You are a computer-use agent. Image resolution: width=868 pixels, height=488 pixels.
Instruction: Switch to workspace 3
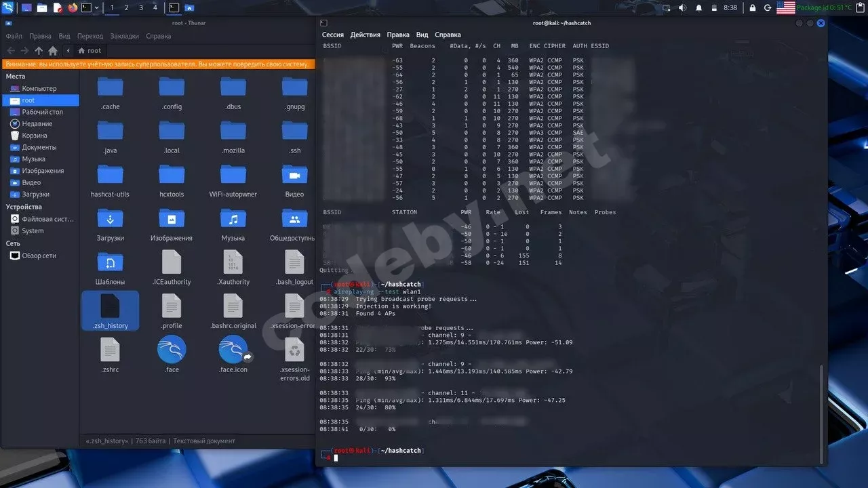coord(141,7)
